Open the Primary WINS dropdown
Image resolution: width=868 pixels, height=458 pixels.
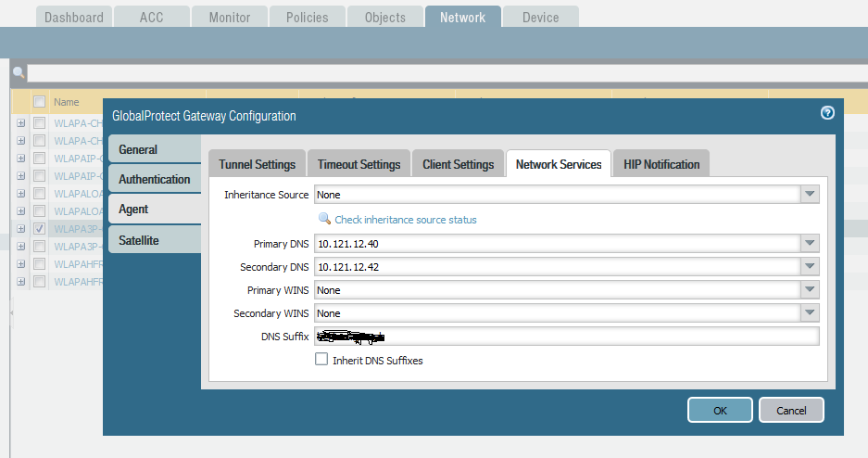810,289
